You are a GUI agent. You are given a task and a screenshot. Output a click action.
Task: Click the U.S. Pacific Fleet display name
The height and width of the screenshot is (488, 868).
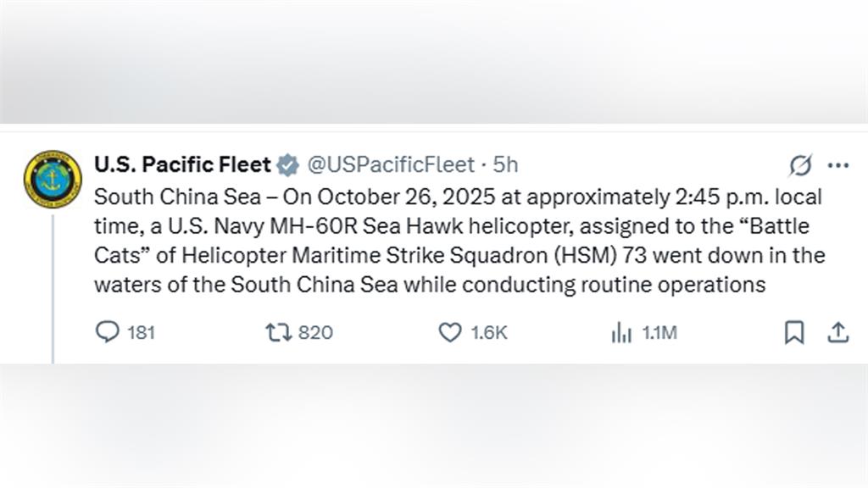point(182,164)
